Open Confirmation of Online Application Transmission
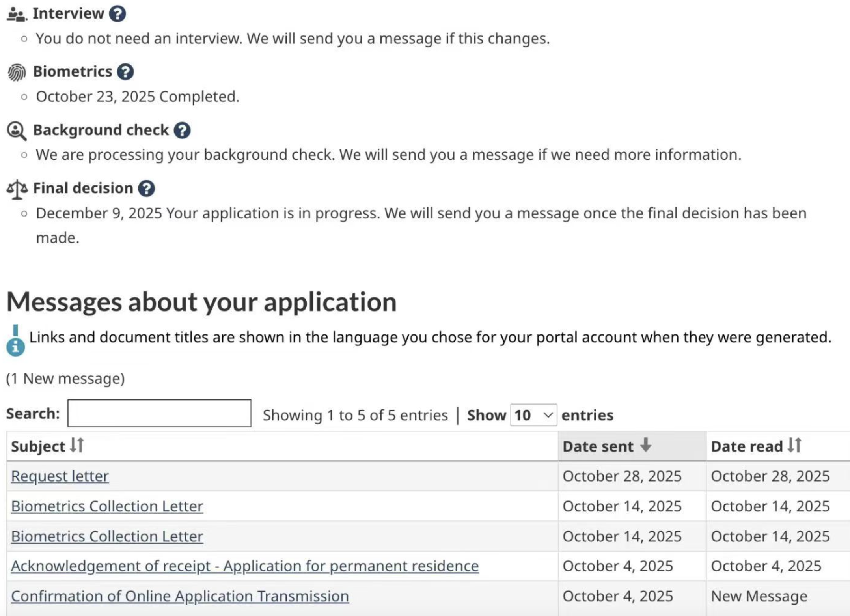Image resolution: width=850 pixels, height=616 pixels. coord(180,596)
